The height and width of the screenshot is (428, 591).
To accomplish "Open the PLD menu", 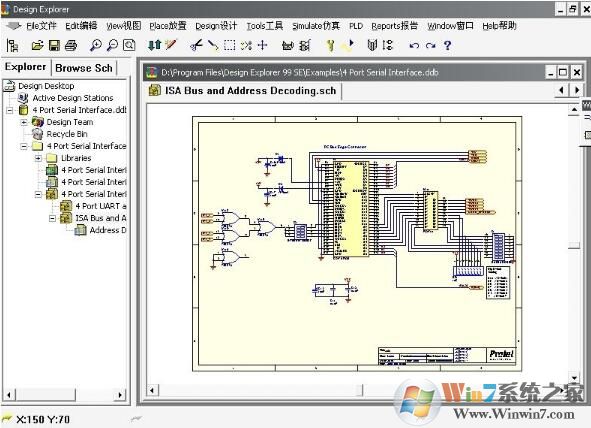I will click(x=355, y=26).
